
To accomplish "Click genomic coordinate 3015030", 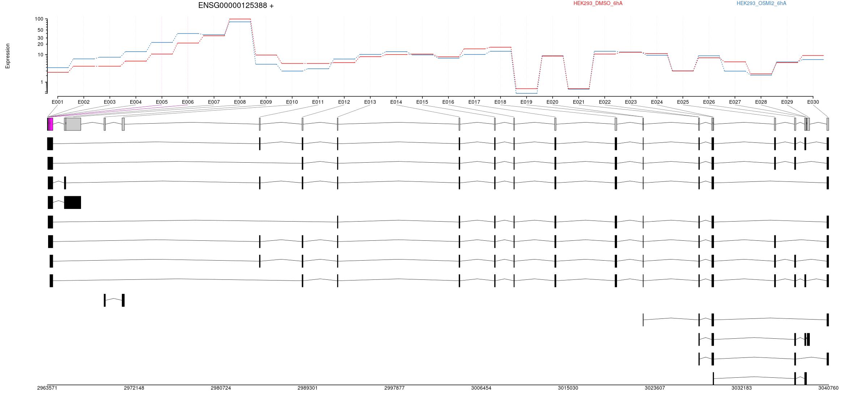I will (568, 388).
